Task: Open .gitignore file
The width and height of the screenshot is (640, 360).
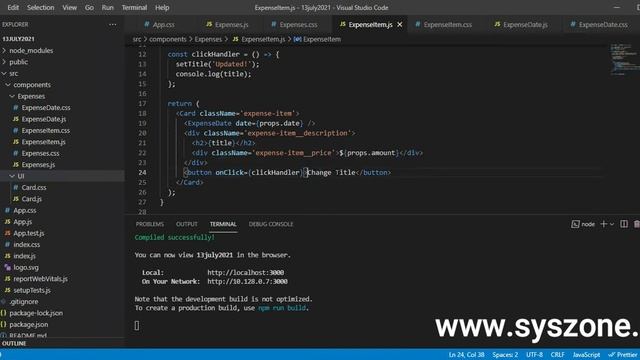Action: (24, 302)
